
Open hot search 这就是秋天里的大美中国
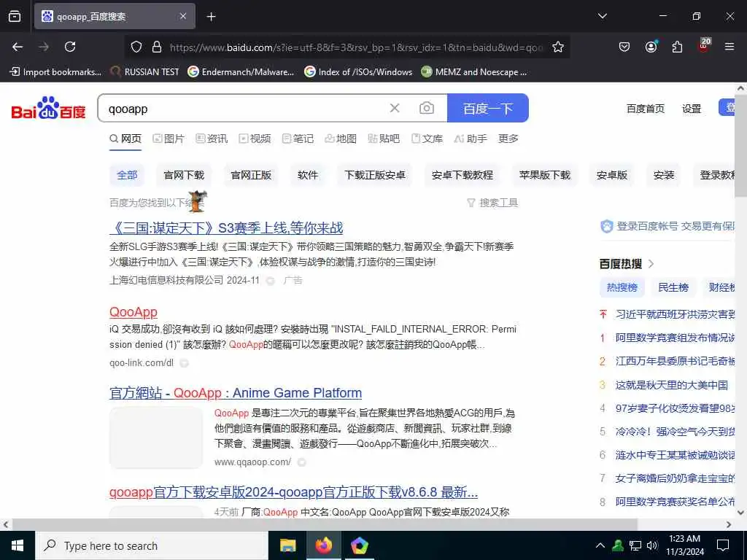(x=672, y=385)
